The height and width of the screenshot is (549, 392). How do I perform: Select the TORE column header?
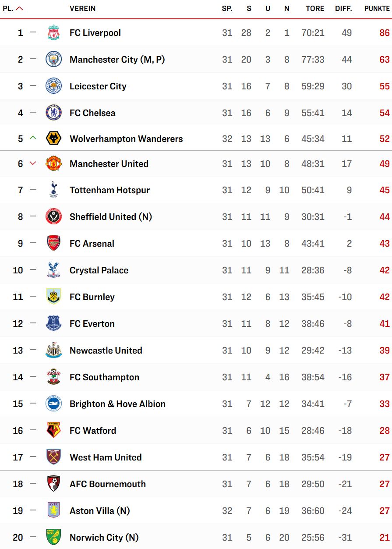pos(315,8)
